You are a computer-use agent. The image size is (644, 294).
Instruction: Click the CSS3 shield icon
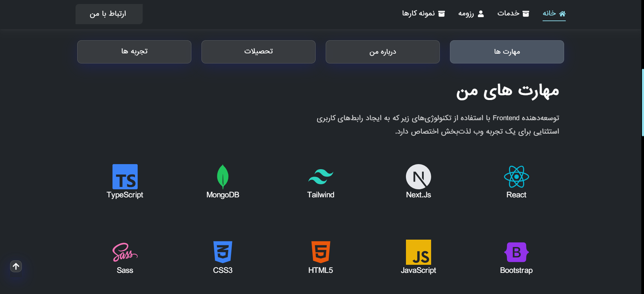pos(223,252)
